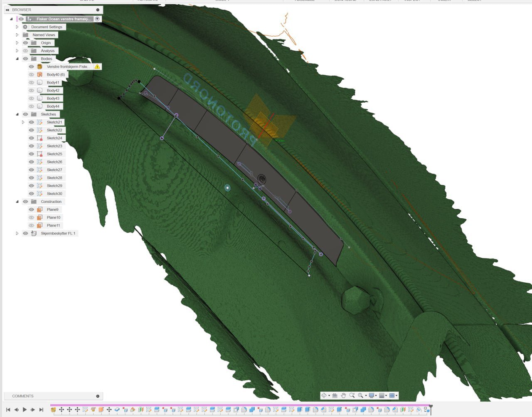This screenshot has height=417, width=532.
Task: Click the Document Settings gear icon
Action: 25,27
